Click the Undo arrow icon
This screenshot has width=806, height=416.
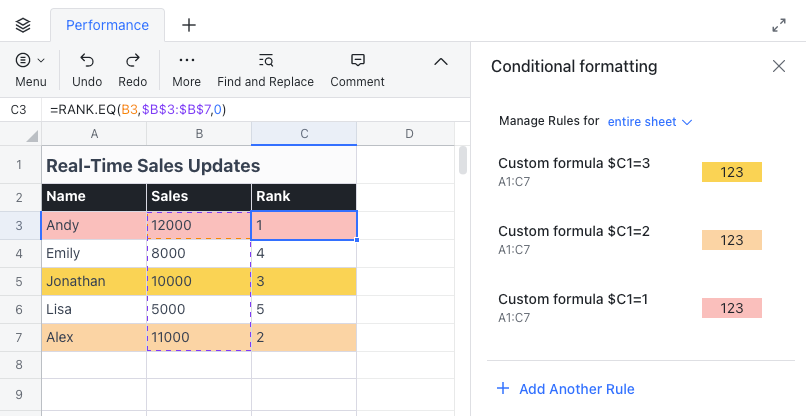[x=87, y=61]
